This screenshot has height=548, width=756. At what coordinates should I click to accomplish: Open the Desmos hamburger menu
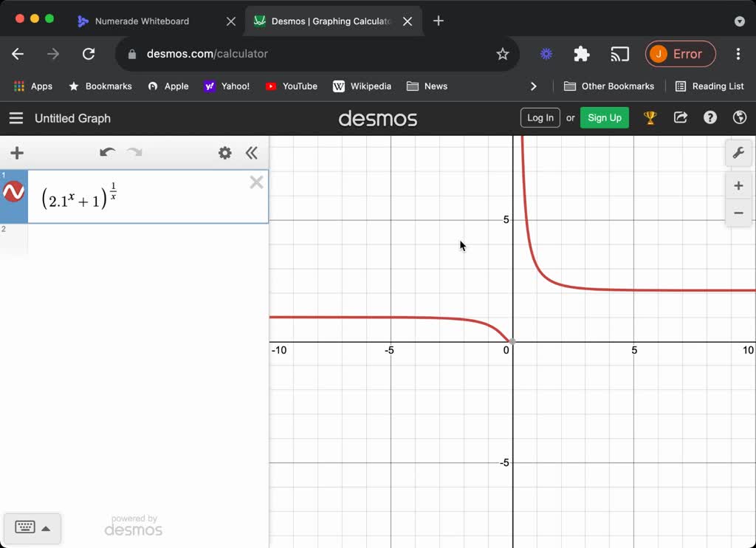(x=16, y=117)
